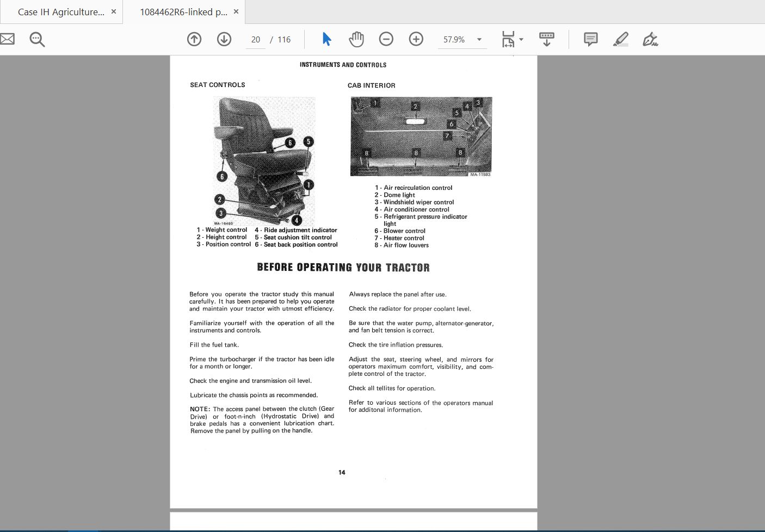Open the sign document pen tool
Screen dimensions: 765x532
coord(650,39)
